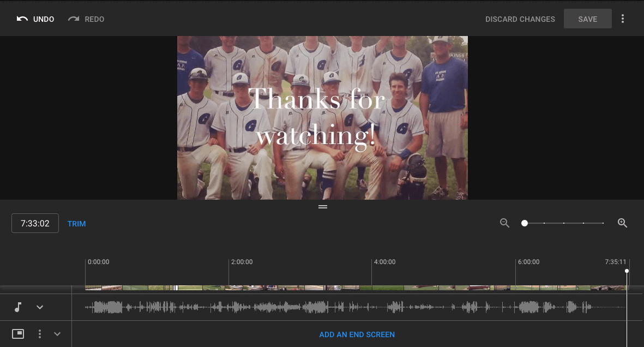Click the Redo arrow icon
Screen dimensions: 644x347
(x=74, y=19)
